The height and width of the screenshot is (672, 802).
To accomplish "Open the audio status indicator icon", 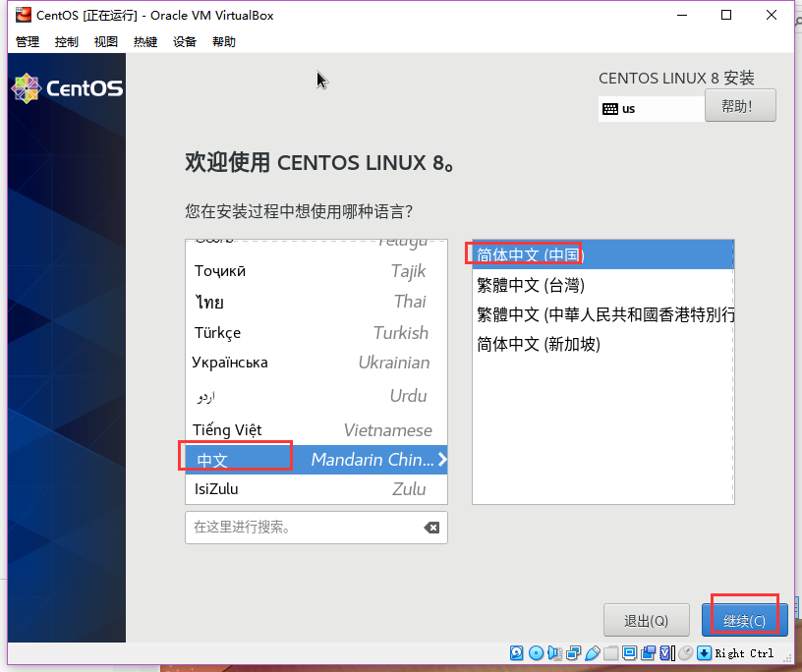I will [x=554, y=653].
